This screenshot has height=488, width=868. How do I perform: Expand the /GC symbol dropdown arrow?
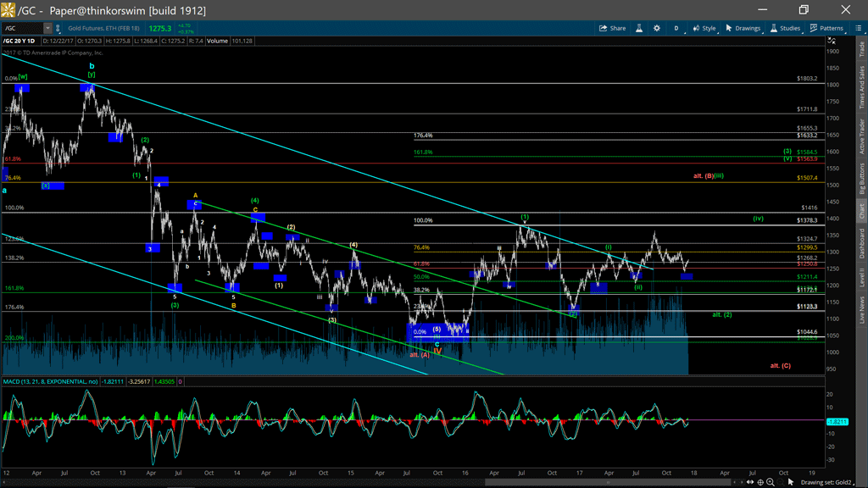(x=47, y=29)
